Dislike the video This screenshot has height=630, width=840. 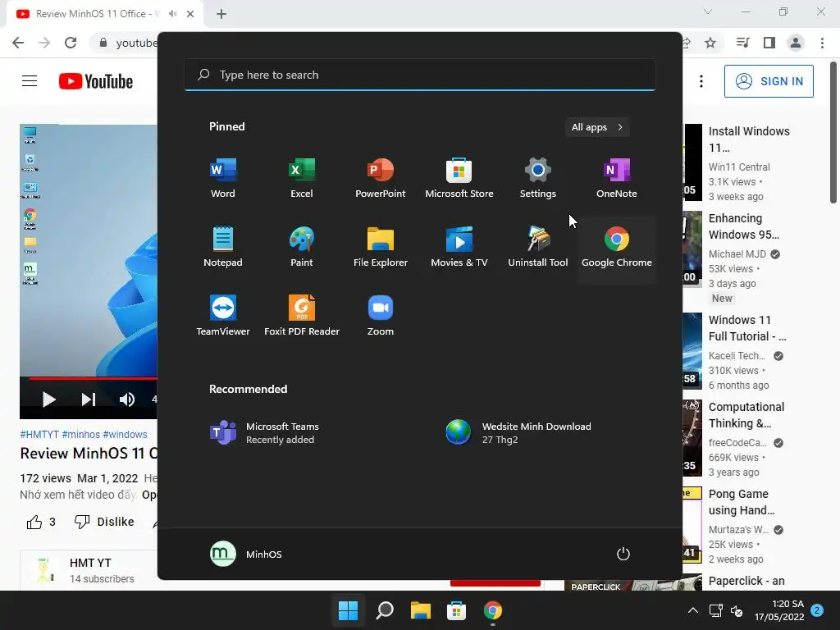104,522
